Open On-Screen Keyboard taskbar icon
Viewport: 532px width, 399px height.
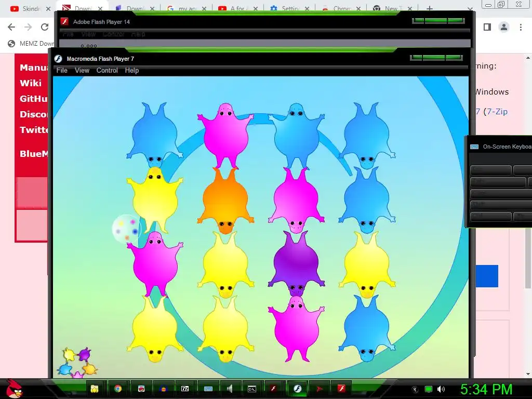pos(208,389)
